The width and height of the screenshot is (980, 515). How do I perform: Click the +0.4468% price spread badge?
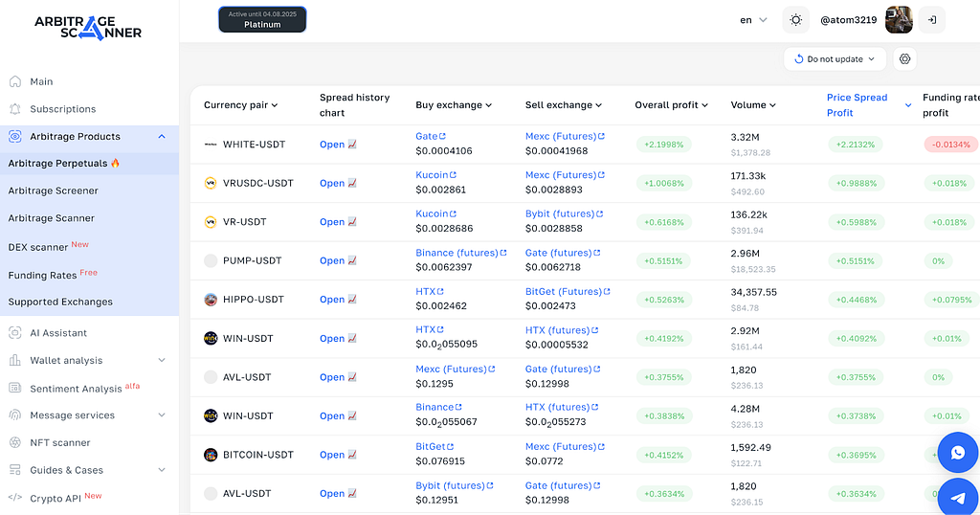coord(856,300)
